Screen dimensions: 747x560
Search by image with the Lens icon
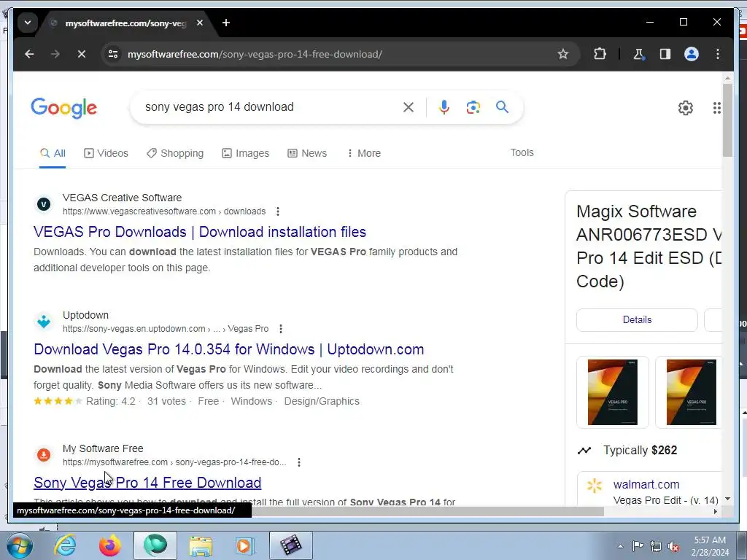(x=473, y=107)
